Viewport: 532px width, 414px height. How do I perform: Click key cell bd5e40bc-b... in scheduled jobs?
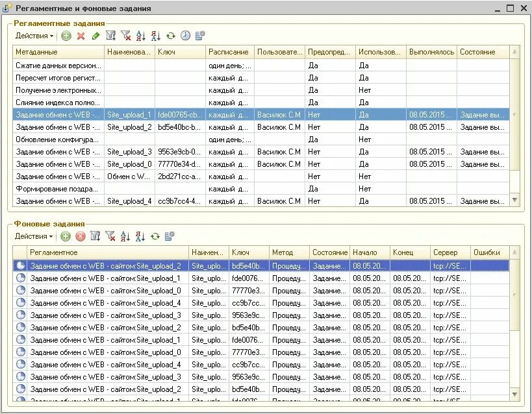pyautogui.click(x=180, y=127)
